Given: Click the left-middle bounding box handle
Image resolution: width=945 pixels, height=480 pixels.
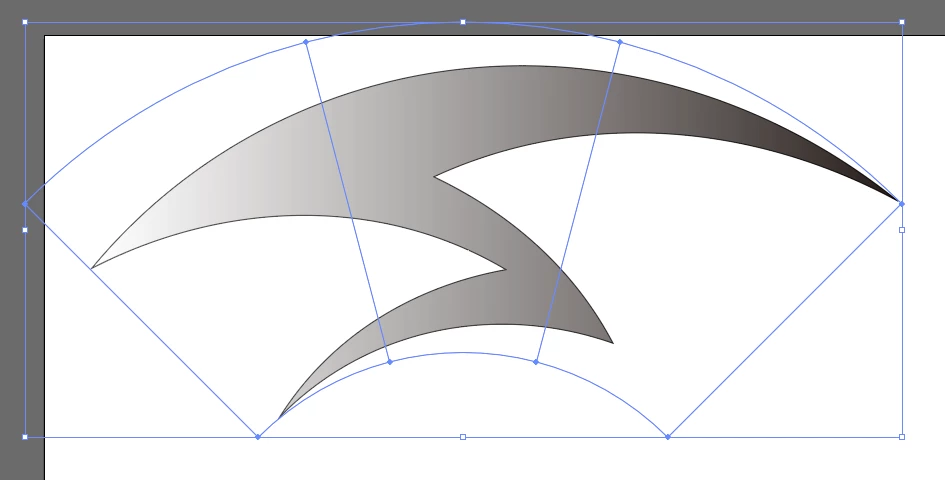Looking at the screenshot, I should click(x=25, y=230).
